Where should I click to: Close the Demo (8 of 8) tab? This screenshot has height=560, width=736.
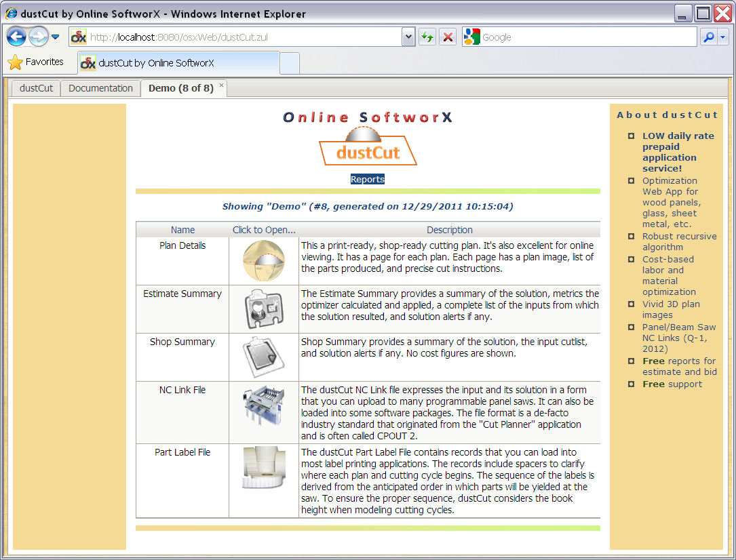(222, 85)
